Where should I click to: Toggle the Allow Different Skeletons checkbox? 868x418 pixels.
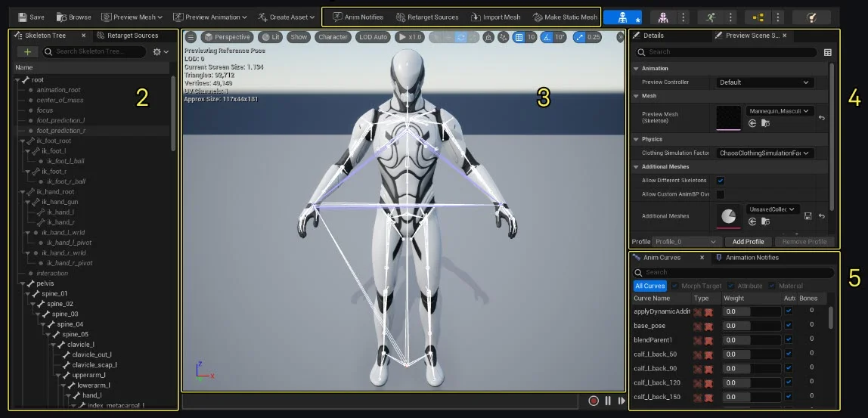coord(720,181)
